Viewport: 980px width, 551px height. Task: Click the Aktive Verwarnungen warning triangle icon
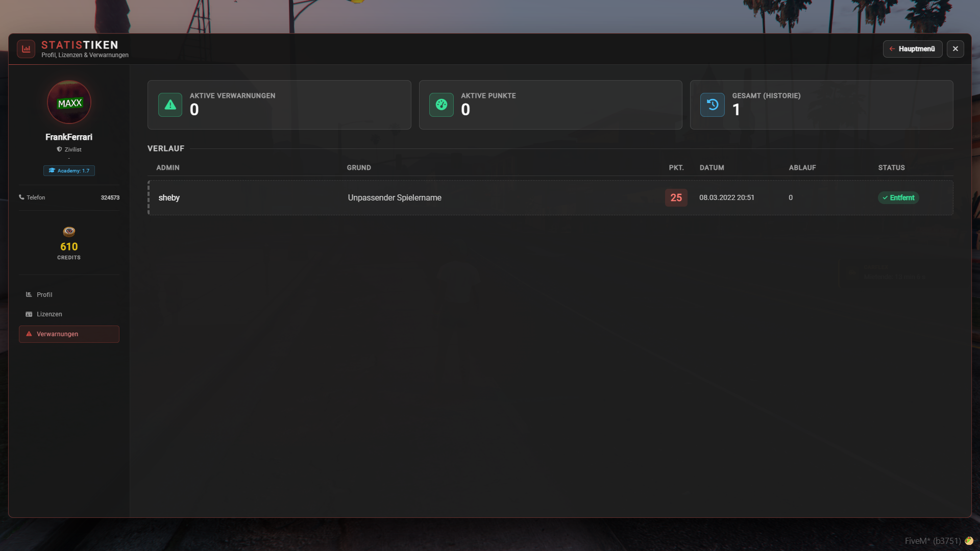tap(170, 105)
